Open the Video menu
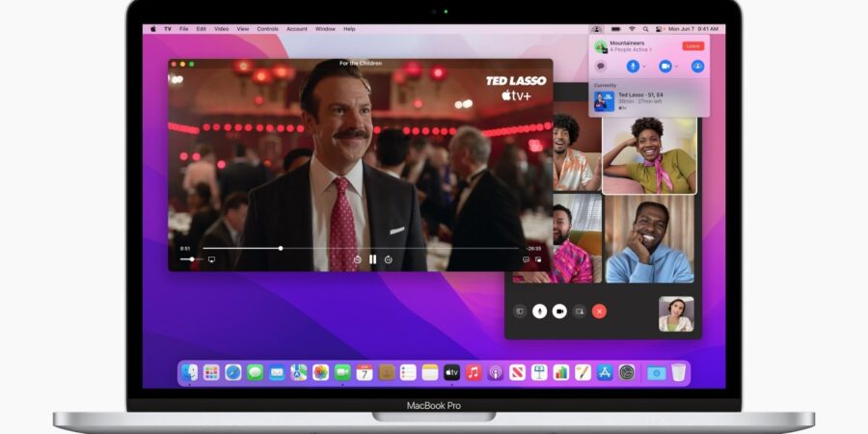Image resolution: width=868 pixels, height=434 pixels. click(222, 29)
